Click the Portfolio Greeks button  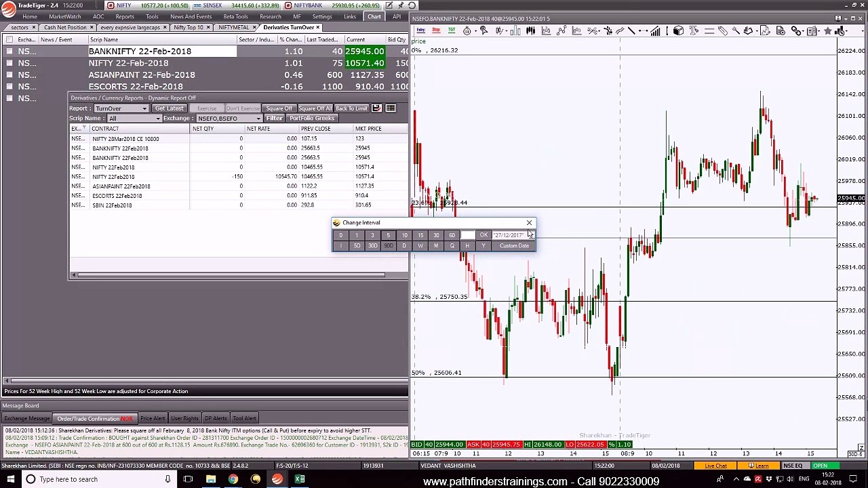(312, 119)
